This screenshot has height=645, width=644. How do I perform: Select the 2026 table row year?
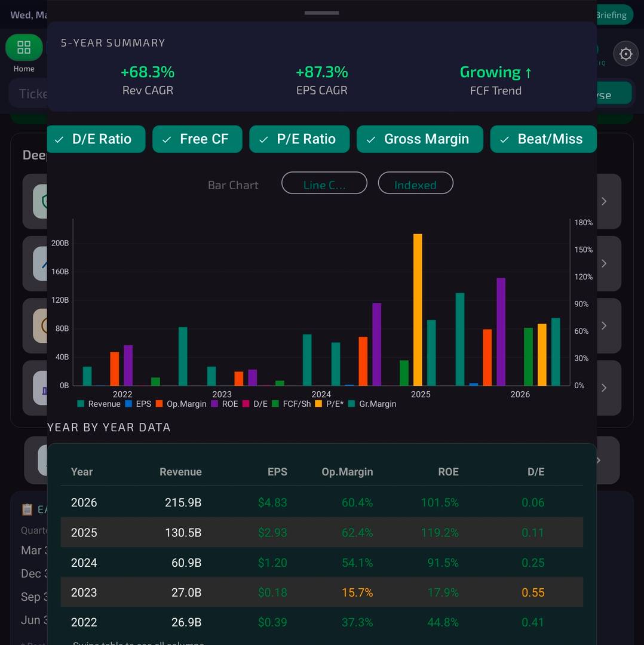pos(84,503)
